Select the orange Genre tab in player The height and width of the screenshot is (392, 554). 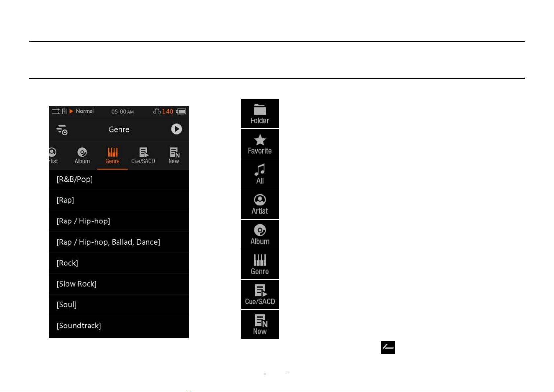click(x=113, y=156)
